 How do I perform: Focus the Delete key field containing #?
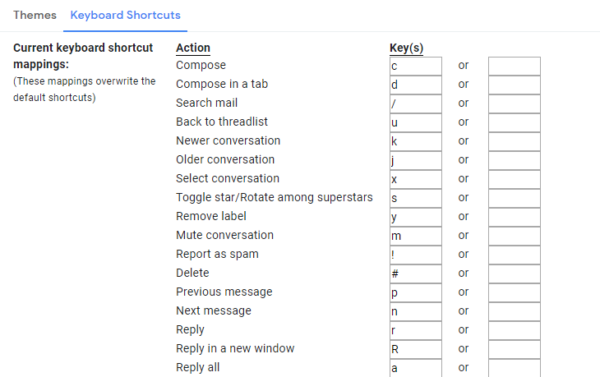coord(416,274)
